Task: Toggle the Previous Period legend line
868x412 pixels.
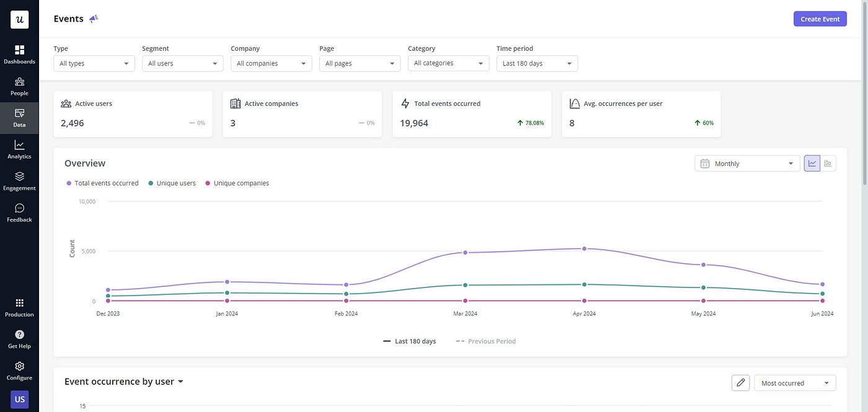Action: pos(485,341)
